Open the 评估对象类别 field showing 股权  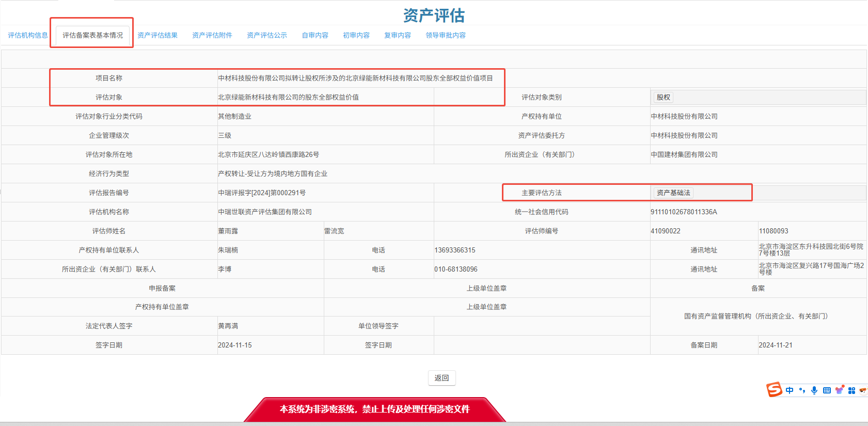758,97
